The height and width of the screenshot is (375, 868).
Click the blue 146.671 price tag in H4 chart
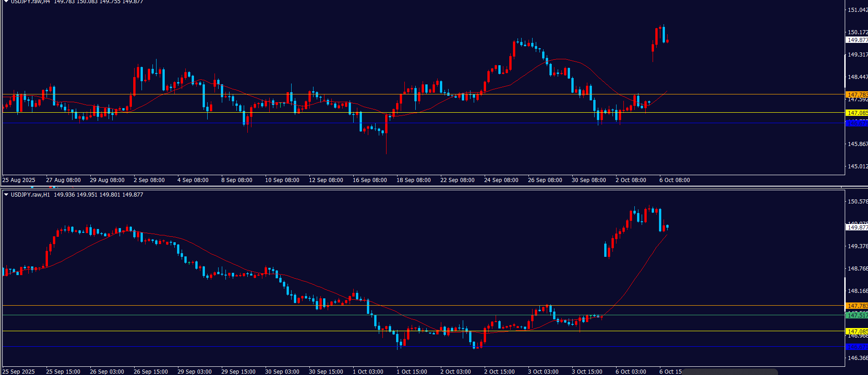tap(857, 124)
